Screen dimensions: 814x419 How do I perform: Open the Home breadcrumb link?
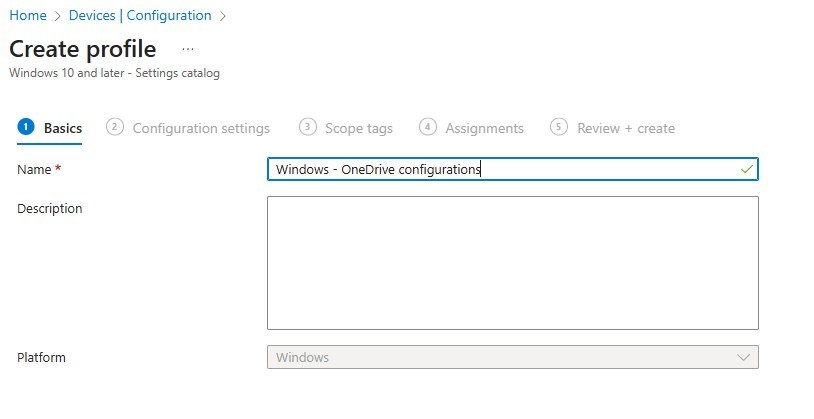tap(27, 15)
